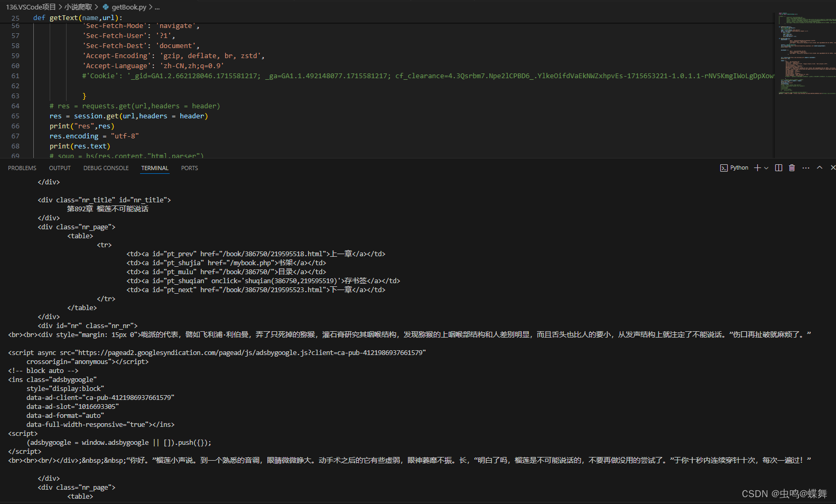Open the new terminal launch profile dropdown

766,168
